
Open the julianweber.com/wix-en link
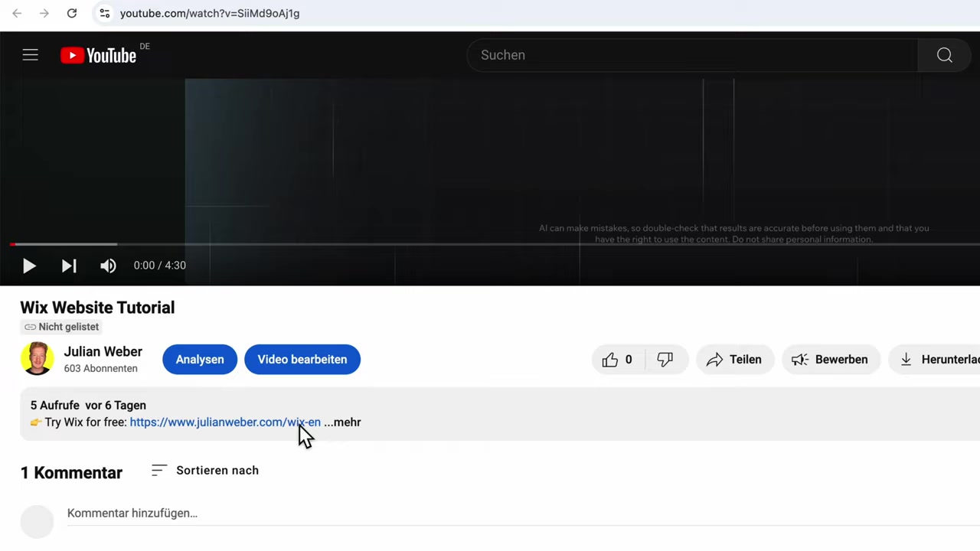(225, 422)
